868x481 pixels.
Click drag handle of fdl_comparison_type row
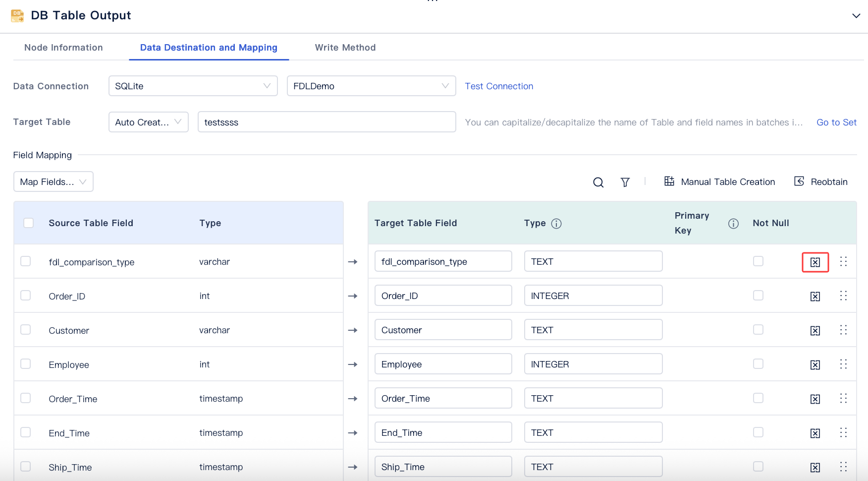point(843,261)
